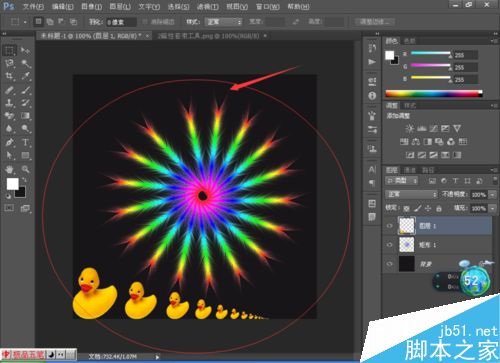Hide the 矩形 1 layer
Viewport: 500px width, 363px height.
tap(389, 245)
